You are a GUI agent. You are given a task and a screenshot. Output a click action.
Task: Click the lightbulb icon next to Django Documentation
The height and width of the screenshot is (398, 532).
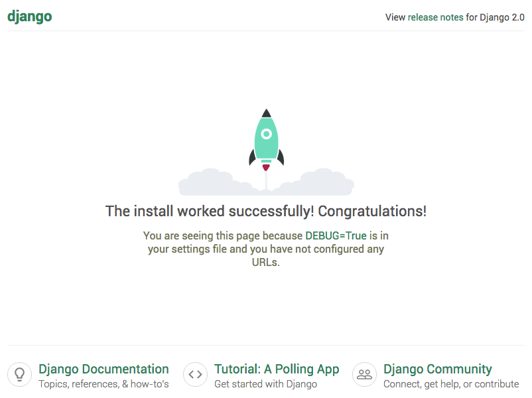pos(20,374)
